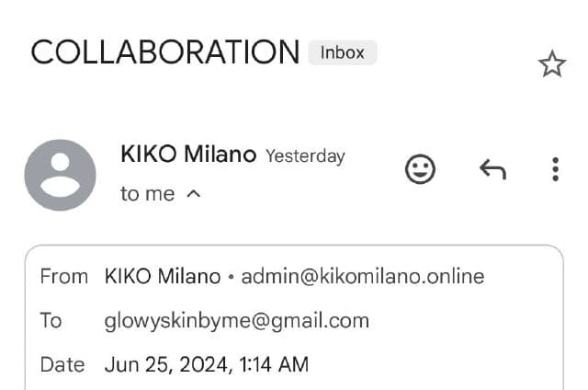Add an emoji reaction to the message
The height and width of the screenshot is (390, 588).
coord(420,169)
